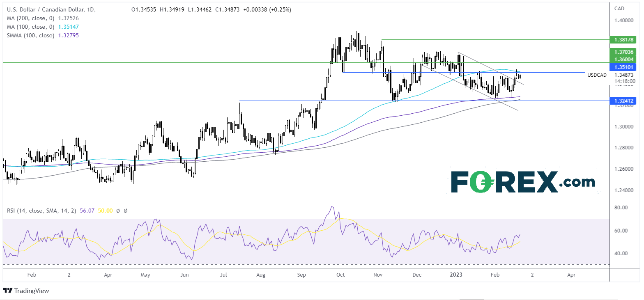Image resolution: width=644 pixels, height=300 pixels.
Task: Click the current price 1.34873 on axis
Action: coord(624,75)
